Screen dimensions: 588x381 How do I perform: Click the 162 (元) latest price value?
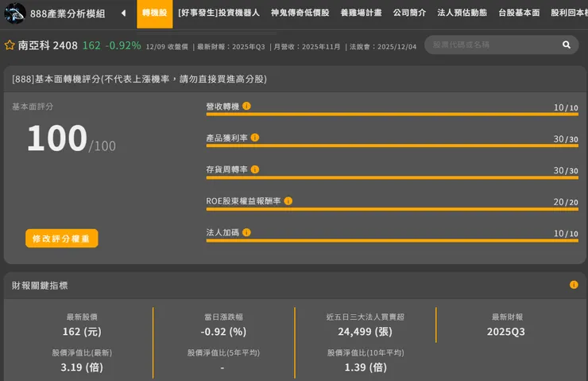click(x=82, y=332)
